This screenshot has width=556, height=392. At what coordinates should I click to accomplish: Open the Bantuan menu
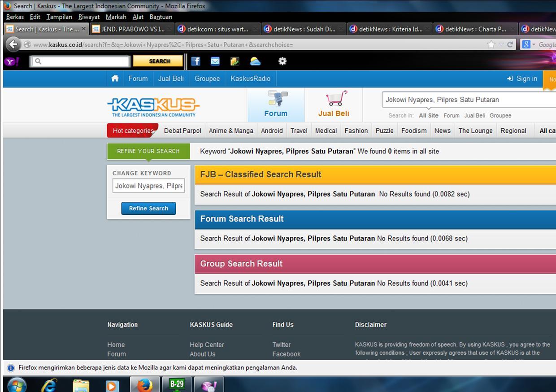click(161, 17)
